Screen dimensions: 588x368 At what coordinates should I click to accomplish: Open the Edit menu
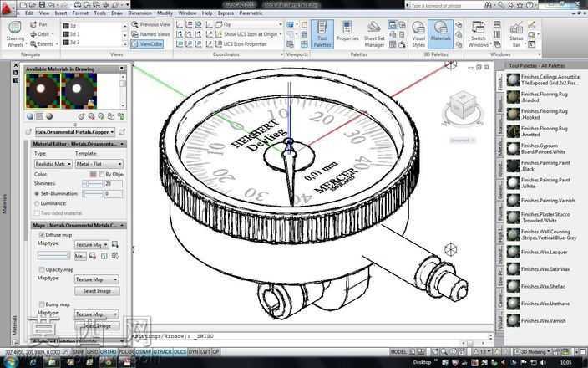pos(29,13)
